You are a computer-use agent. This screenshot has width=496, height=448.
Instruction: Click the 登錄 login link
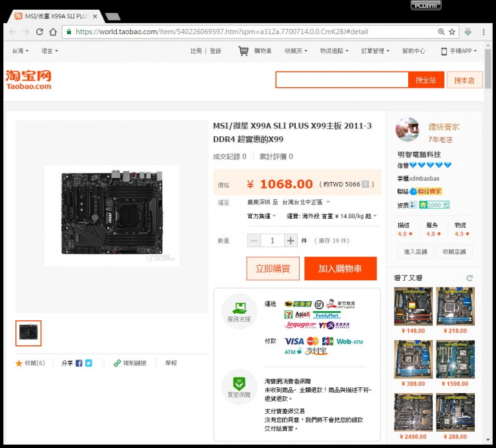[216, 50]
